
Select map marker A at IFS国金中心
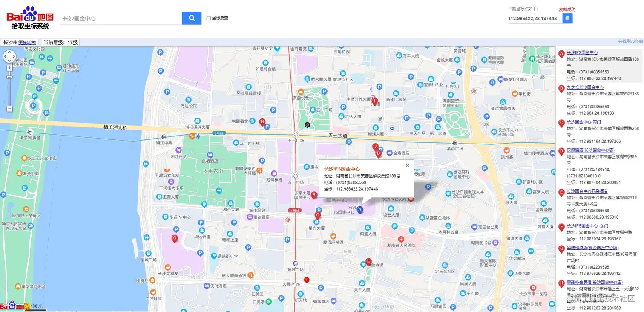click(360, 210)
